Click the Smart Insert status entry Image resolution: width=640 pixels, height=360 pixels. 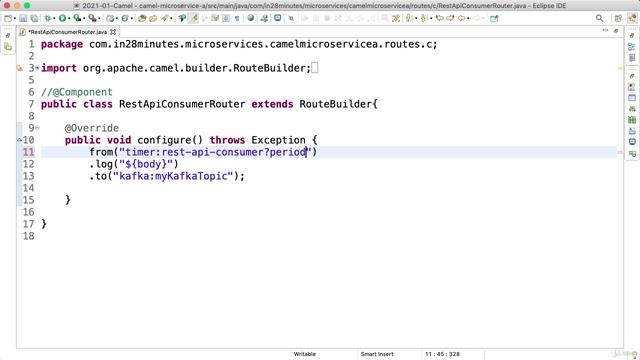click(x=377, y=354)
